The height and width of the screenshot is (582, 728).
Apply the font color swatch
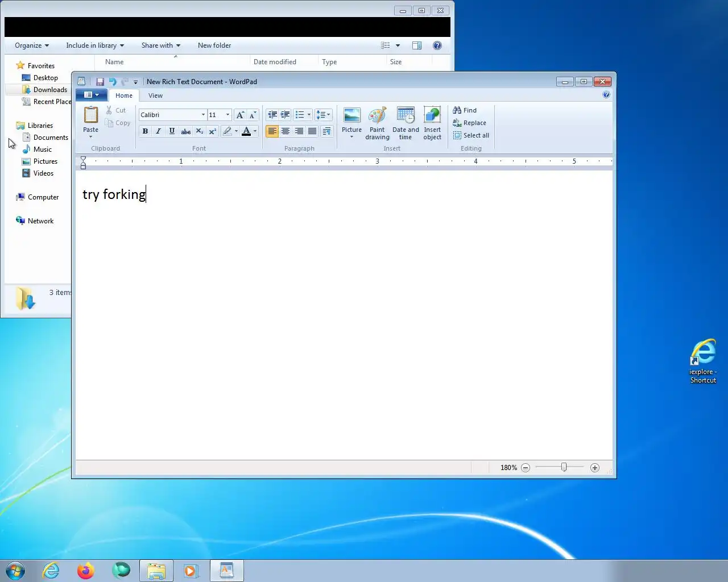tap(246, 131)
